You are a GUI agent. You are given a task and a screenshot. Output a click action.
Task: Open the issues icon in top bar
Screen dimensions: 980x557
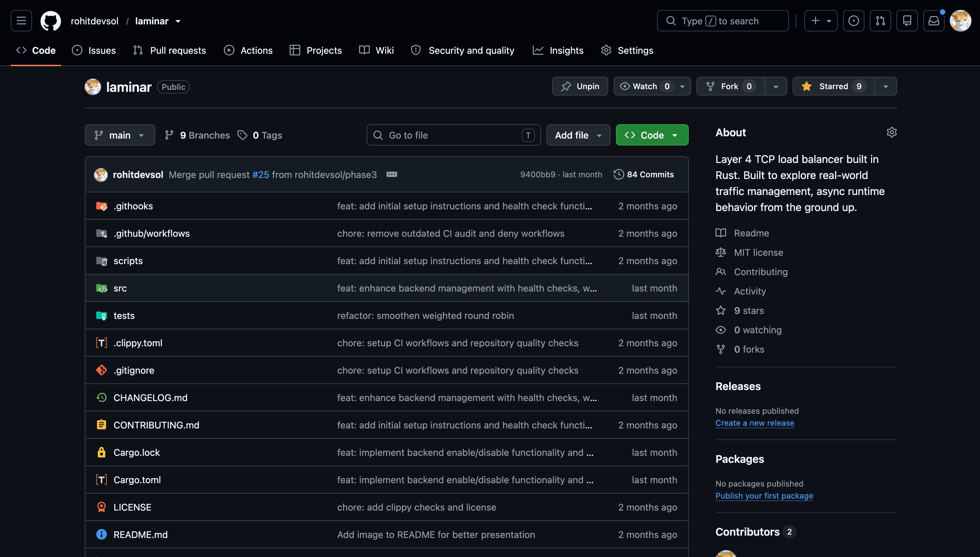point(853,21)
